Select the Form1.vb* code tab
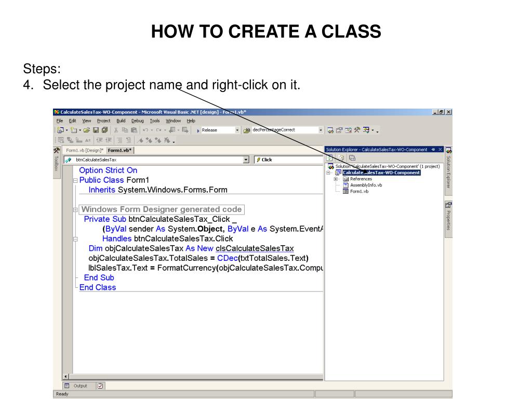The width and height of the screenshot is (532, 399). (119, 150)
